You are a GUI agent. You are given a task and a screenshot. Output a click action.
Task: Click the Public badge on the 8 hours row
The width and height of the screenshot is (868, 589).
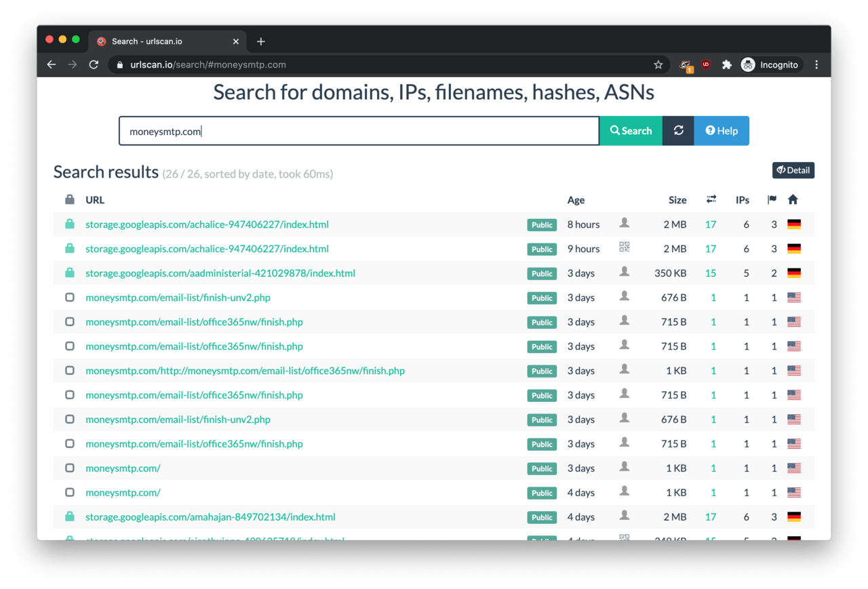point(542,225)
